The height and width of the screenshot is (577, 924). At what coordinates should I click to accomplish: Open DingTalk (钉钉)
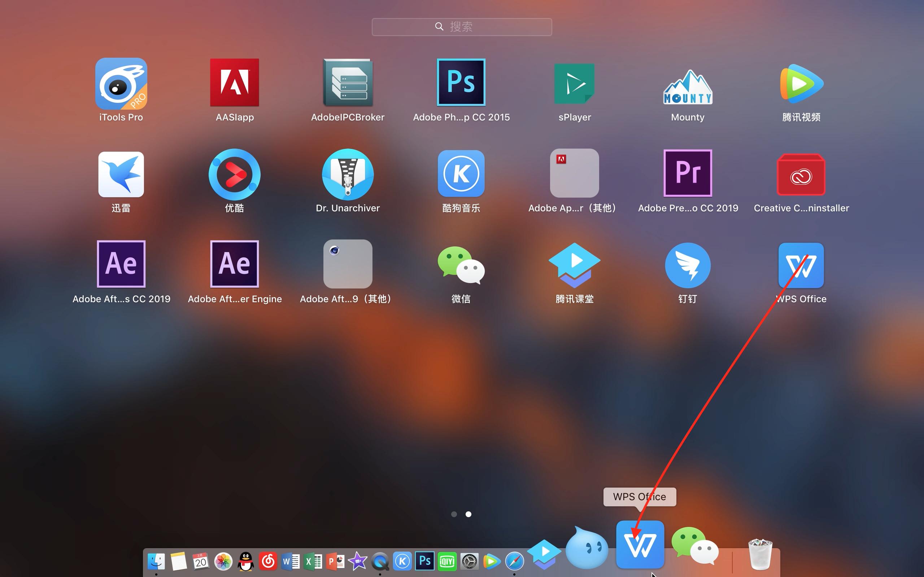pyautogui.click(x=687, y=265)
